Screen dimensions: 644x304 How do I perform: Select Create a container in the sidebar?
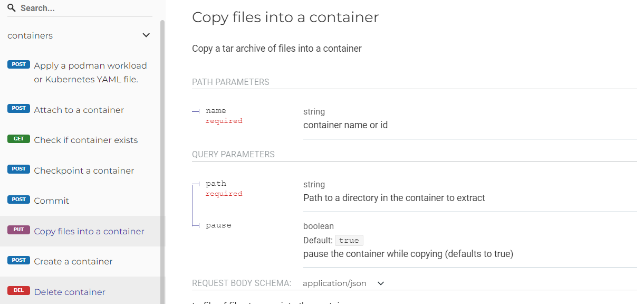pos(73,261)
